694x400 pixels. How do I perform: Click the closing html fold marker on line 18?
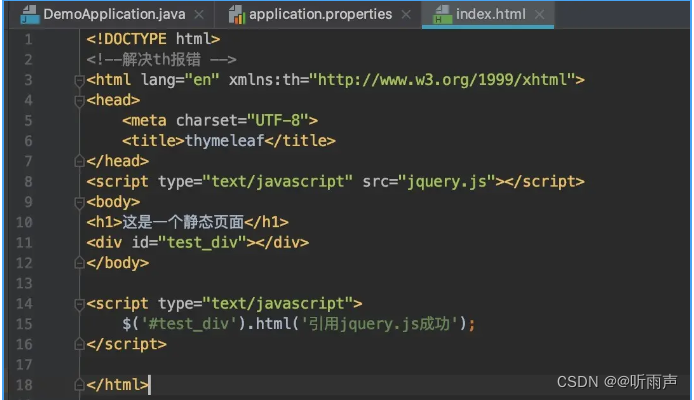[x=79, y=385]
